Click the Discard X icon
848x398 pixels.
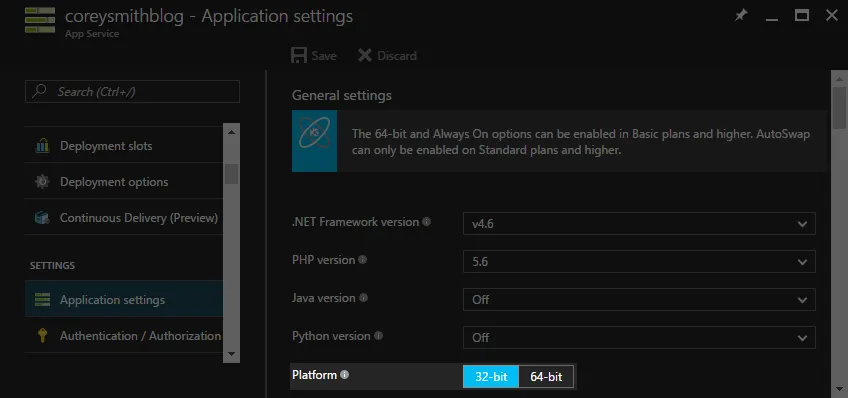(365, 55)
